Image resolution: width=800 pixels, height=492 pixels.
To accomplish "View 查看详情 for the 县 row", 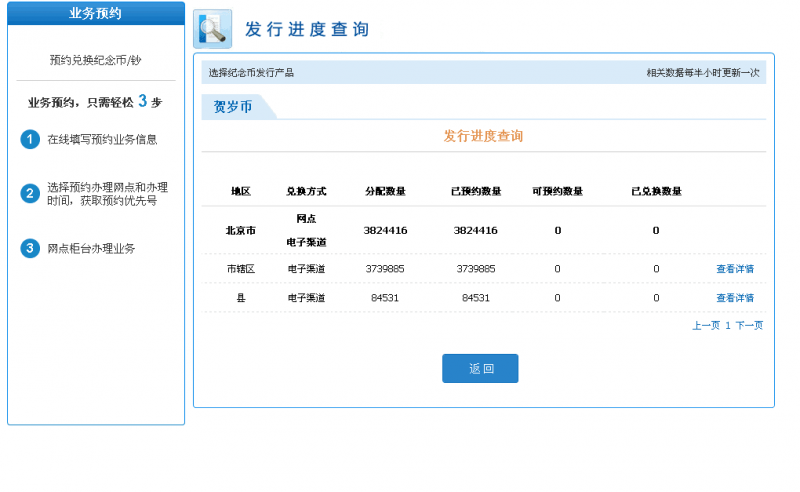I will click(735, 298).
